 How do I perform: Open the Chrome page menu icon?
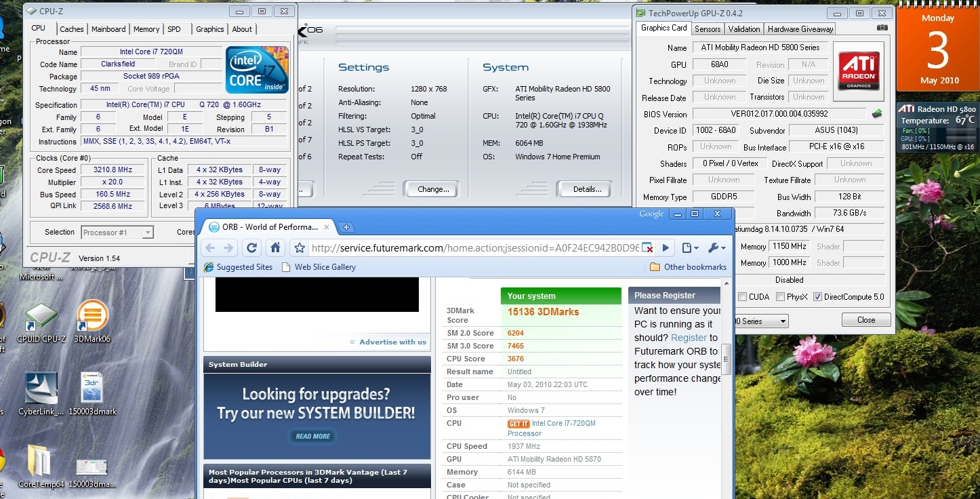[690, 248]
